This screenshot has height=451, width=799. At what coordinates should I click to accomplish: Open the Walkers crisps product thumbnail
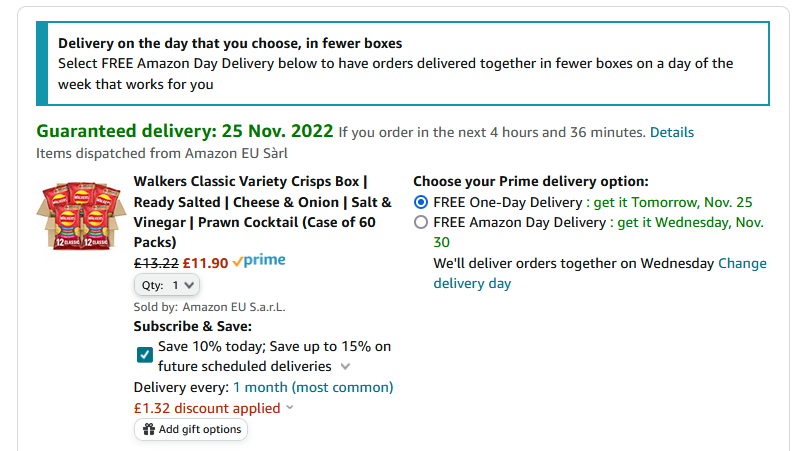(x=82, y=216)
